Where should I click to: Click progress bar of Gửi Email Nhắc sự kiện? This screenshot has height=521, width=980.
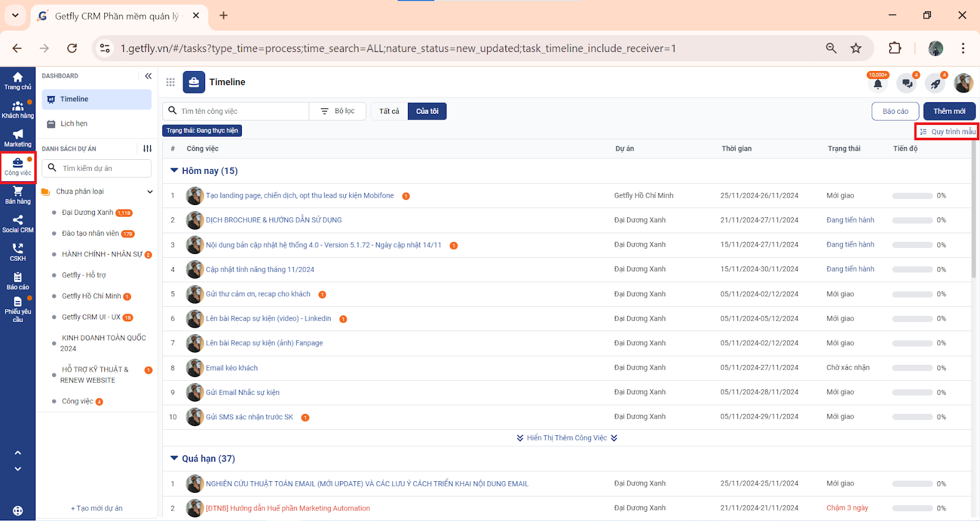[912, 392]
